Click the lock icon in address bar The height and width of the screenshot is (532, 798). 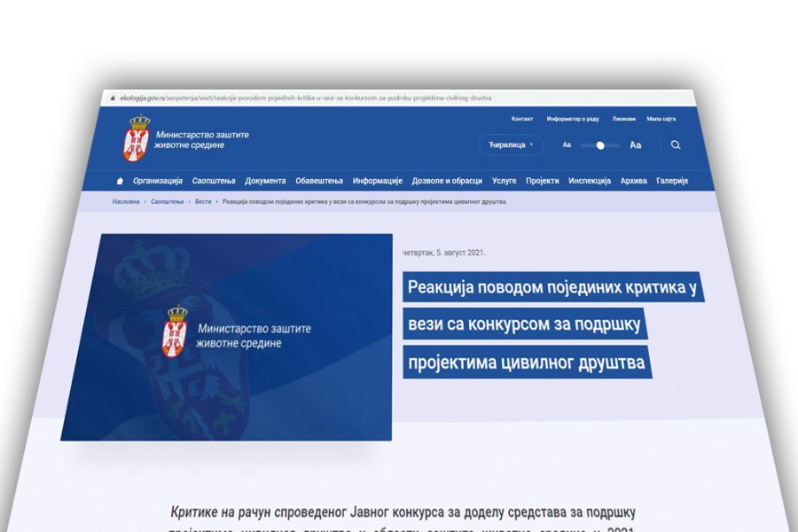(113, 98)
